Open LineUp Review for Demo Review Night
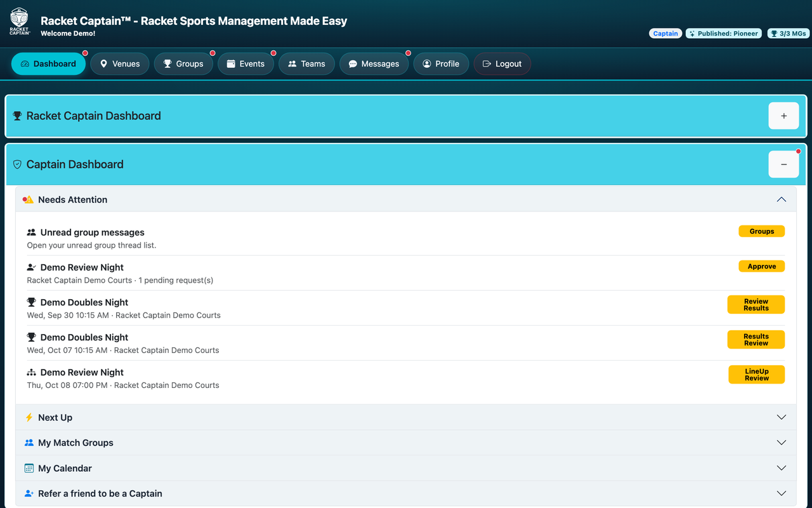 coord(756,375)
